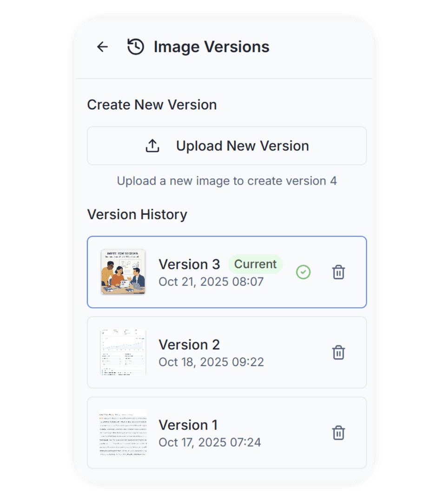Viewport: 448px width, 502px height.
Task: Click the upload arrow icon
Action: (x=152, y=146)
